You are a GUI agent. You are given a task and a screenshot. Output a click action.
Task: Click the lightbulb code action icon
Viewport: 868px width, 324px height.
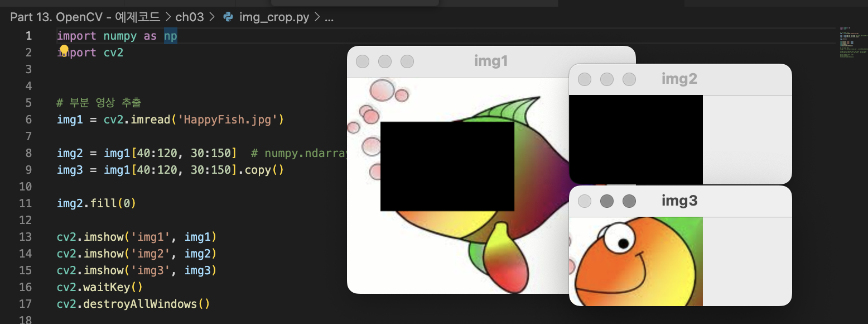click(64, 51)
